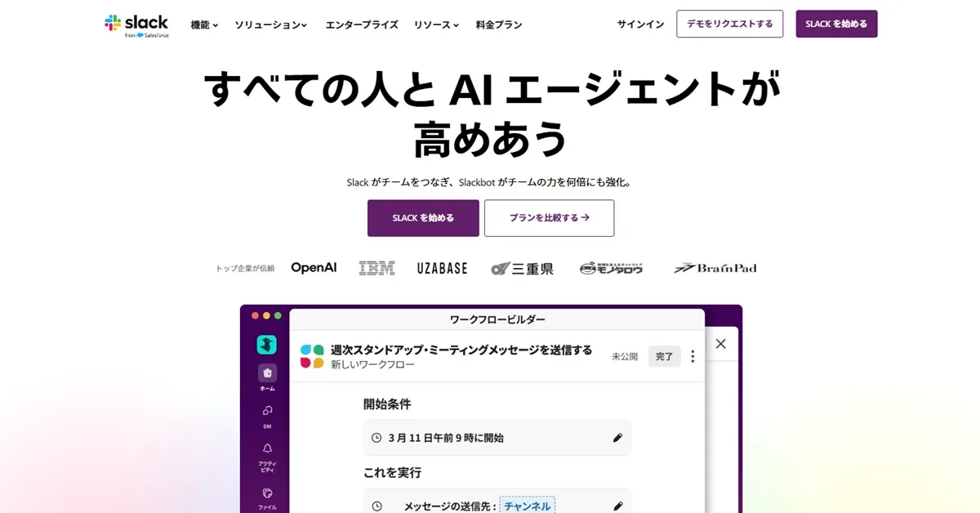980x513 pixels.
Task: Click the clock icon in the 開始条件 row
Action: [376, 438]
